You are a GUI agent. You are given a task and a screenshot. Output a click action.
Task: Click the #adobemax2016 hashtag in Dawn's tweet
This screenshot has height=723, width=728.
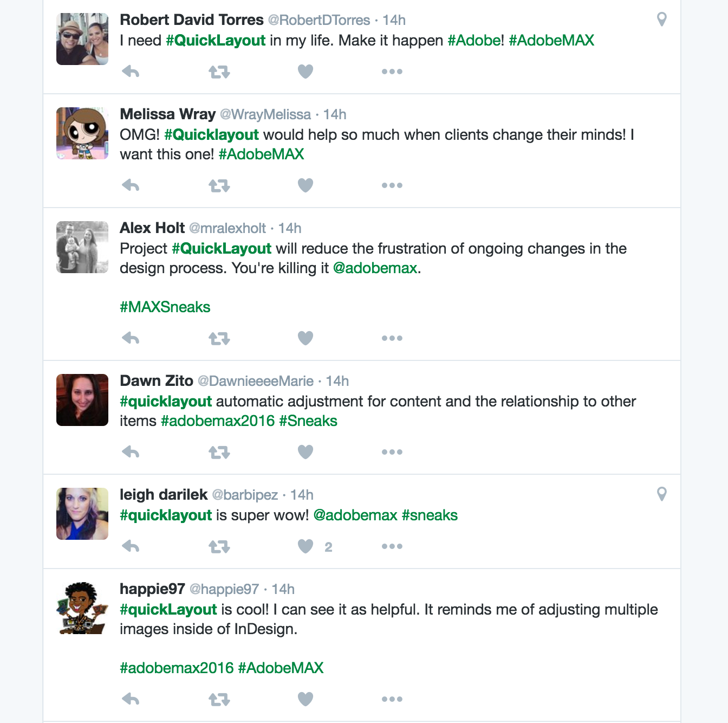(x=218, y=421)
